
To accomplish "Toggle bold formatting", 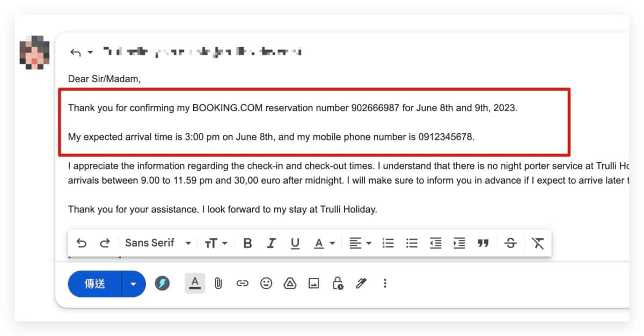I will click(x=247, y=243).
